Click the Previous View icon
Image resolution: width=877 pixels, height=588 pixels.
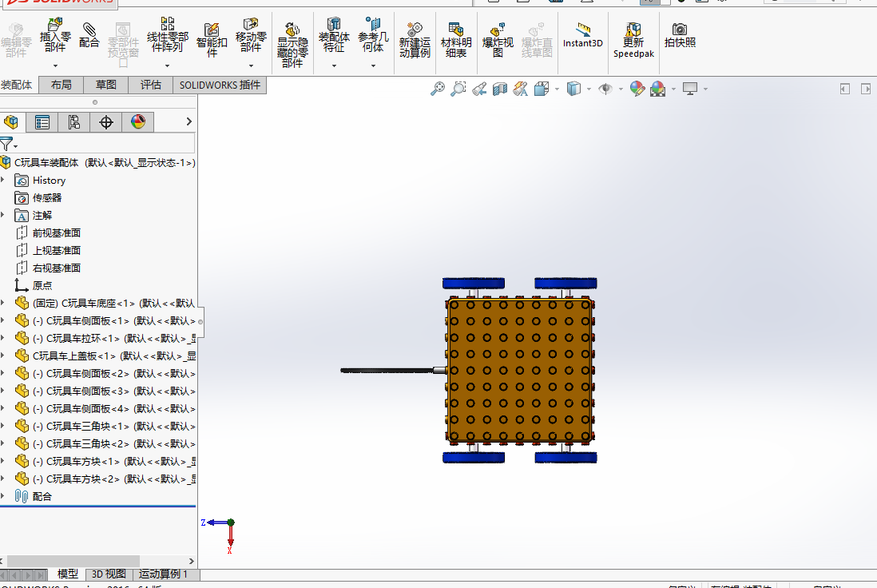point(478,89)
